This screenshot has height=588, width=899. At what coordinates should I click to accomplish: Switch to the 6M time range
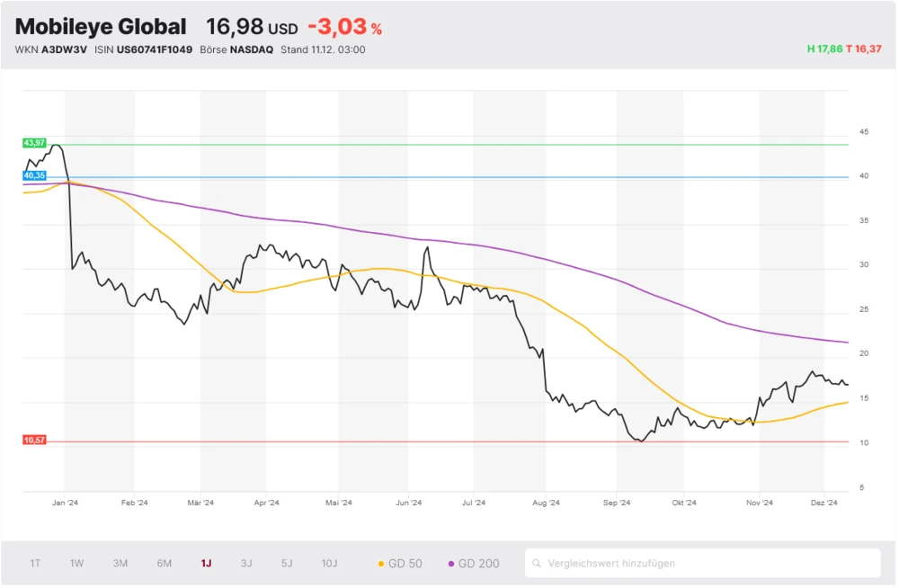pyautogui.click(x=165, y=564)
